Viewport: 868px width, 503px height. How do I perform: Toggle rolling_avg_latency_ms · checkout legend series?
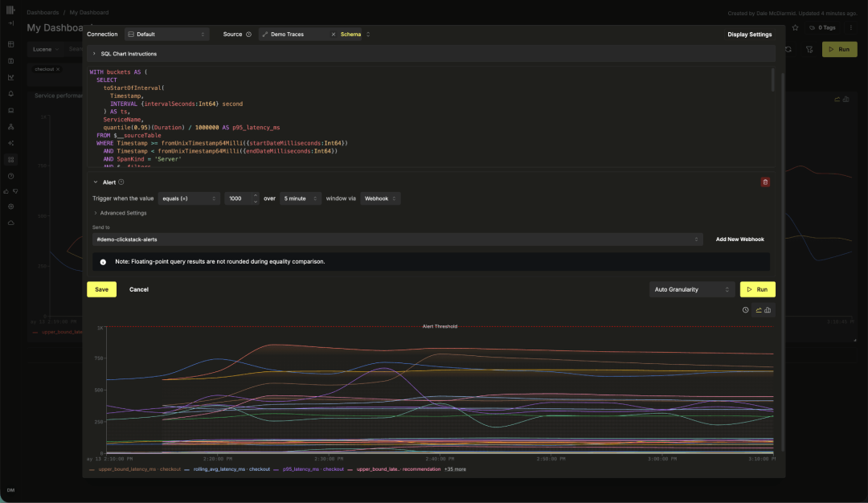coord(227,469)
